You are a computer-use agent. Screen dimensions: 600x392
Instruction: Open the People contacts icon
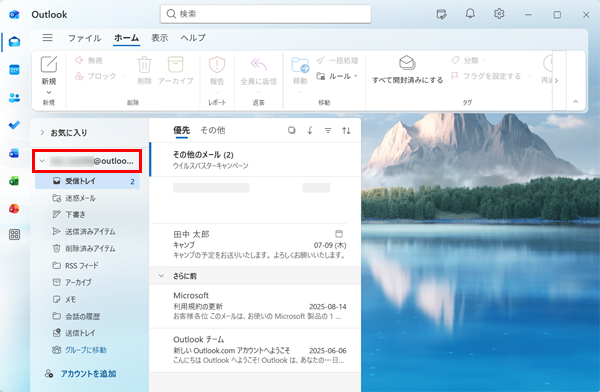[x=15, y=98]
